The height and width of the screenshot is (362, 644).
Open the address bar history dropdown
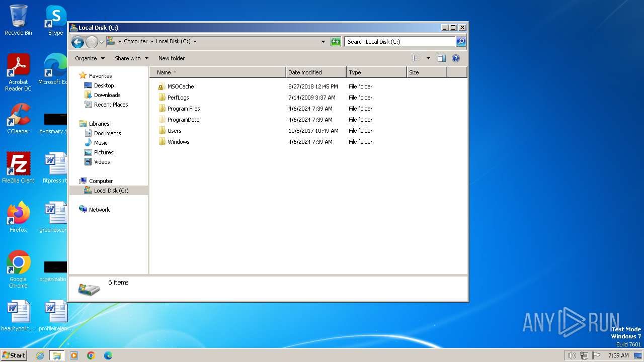(323, 42)
